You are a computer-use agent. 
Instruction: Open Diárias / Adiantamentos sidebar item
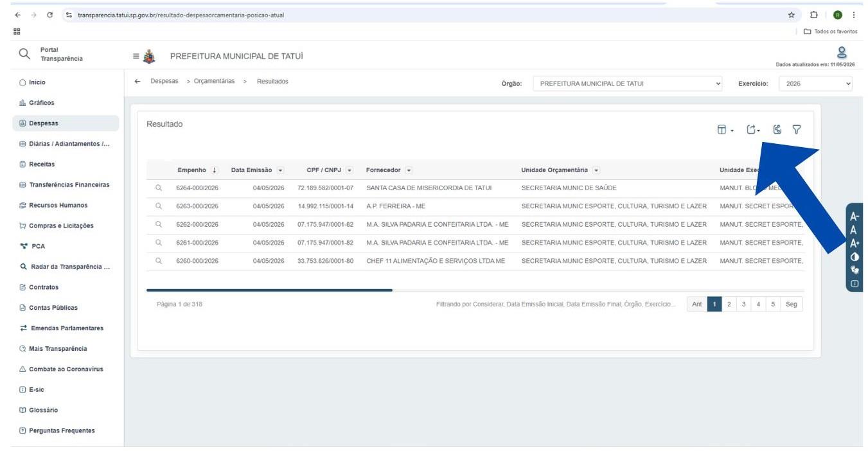coord(65,144)
